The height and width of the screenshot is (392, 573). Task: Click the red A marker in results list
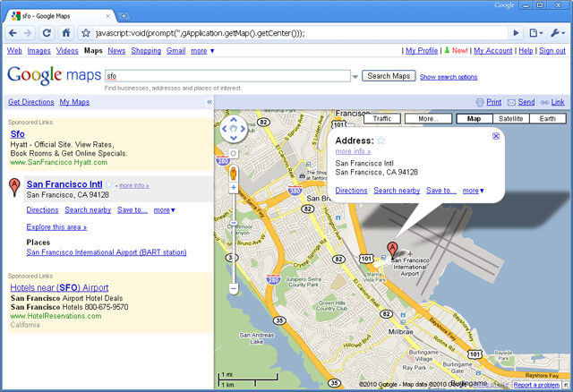tap(14, 187)
